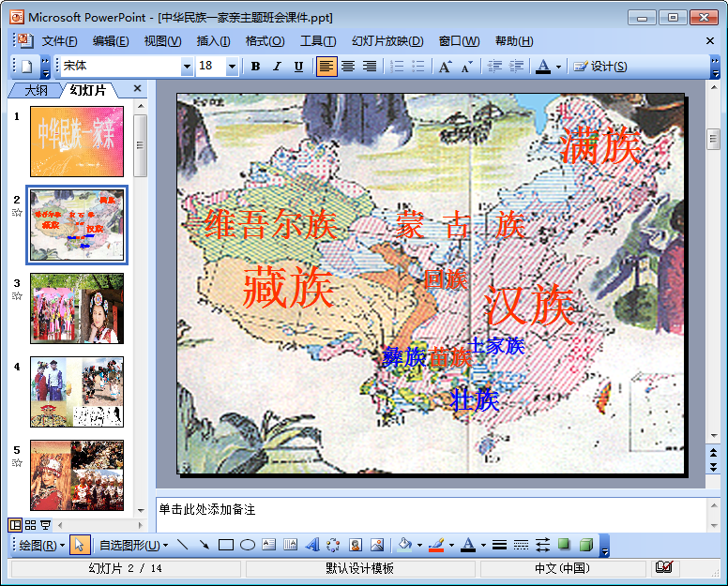Open 文件(F) menu
The height and width of the screenshot is (586, 728).
tap(59, 41)
